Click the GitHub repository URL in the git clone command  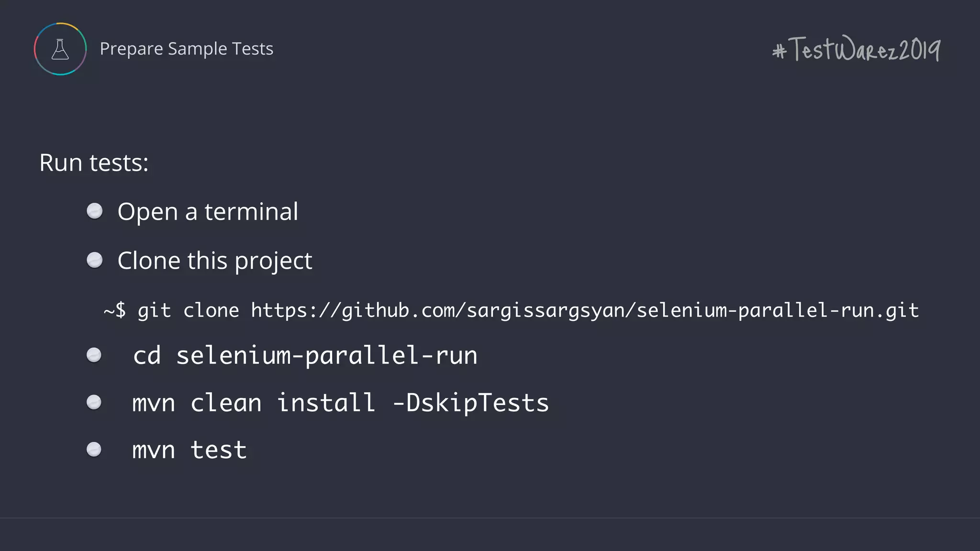coord(585,310)
